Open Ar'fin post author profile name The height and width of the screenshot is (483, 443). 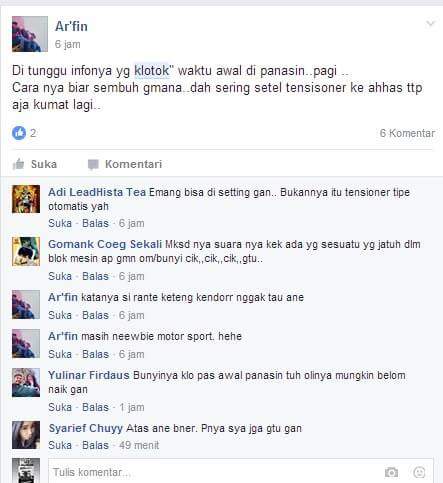pyautogui.click(x=71, y=26)
